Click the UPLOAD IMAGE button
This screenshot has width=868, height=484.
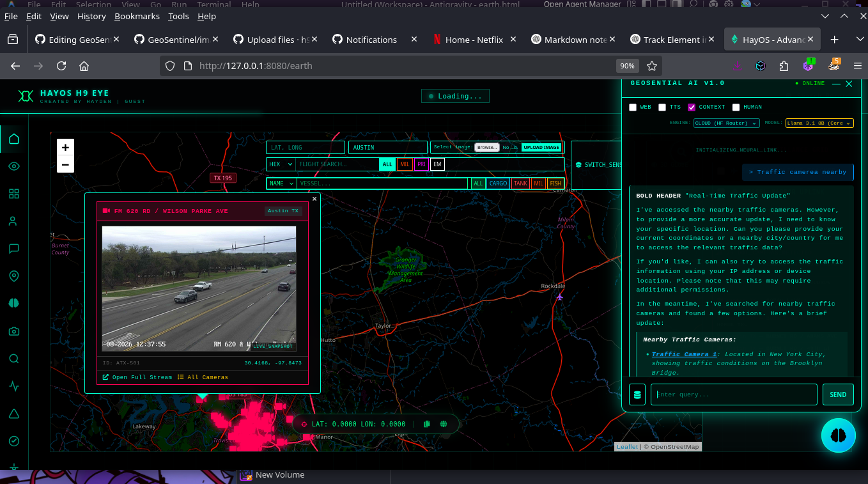[542, 147]
